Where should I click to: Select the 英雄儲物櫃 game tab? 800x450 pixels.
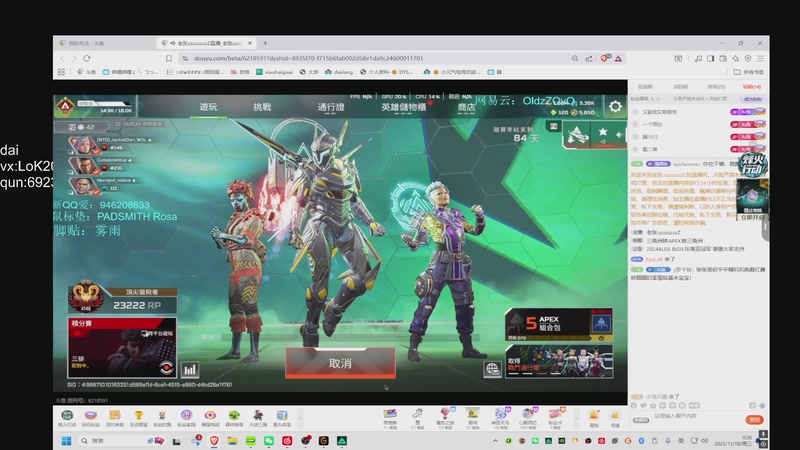[x=404, y=107]
